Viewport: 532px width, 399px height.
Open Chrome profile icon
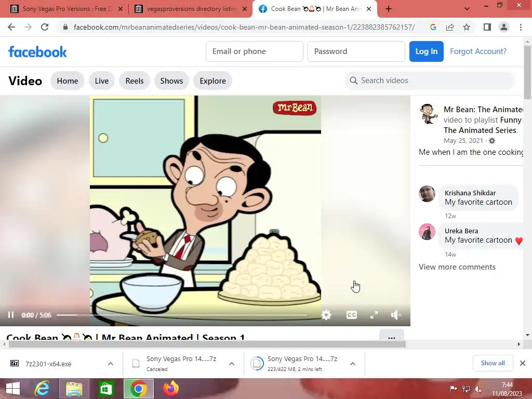pos(504,27)
